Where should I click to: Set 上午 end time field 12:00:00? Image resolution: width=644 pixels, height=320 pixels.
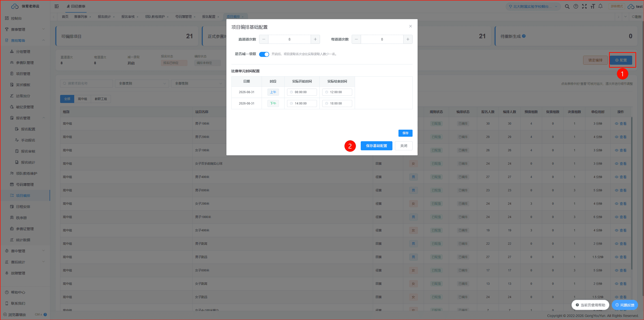tap(337, 92)
